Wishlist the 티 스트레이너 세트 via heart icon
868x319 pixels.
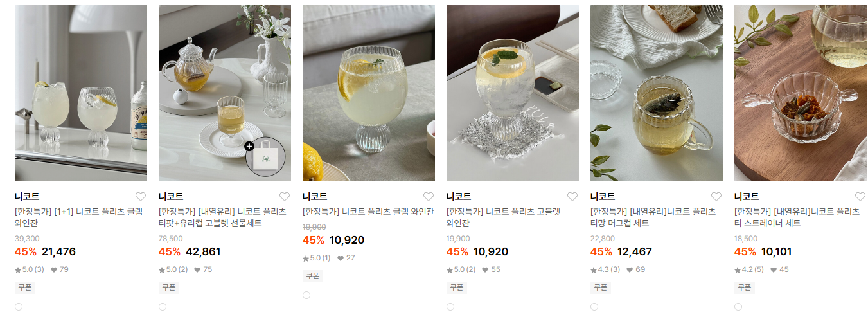tap(860, 197)
